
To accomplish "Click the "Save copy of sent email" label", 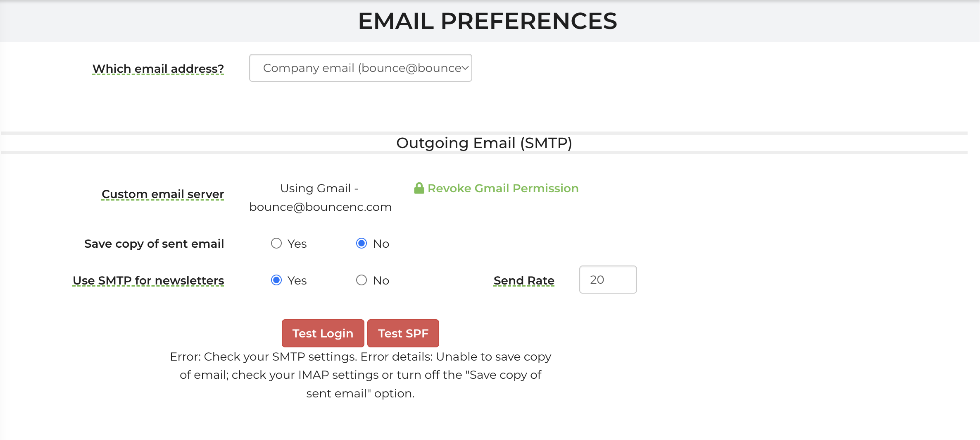I will [154, 244].
